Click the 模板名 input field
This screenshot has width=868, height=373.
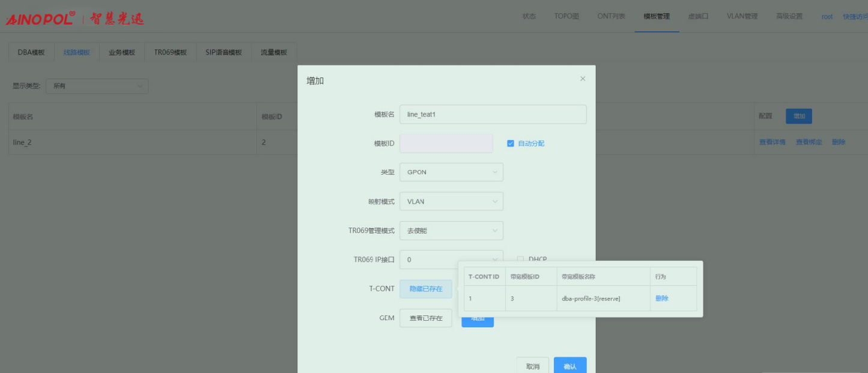tap(493, 115)
